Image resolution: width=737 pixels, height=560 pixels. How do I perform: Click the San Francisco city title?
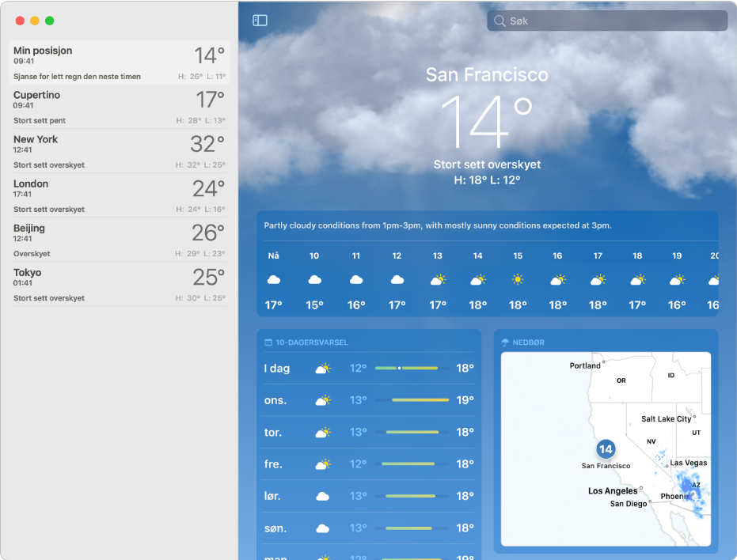pos(487,74)
